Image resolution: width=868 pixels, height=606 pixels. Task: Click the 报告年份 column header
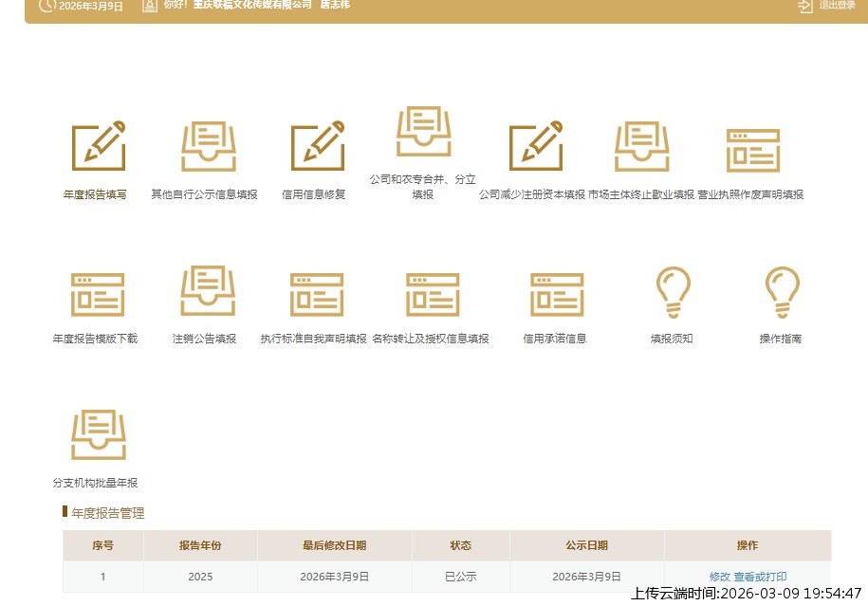200,545
